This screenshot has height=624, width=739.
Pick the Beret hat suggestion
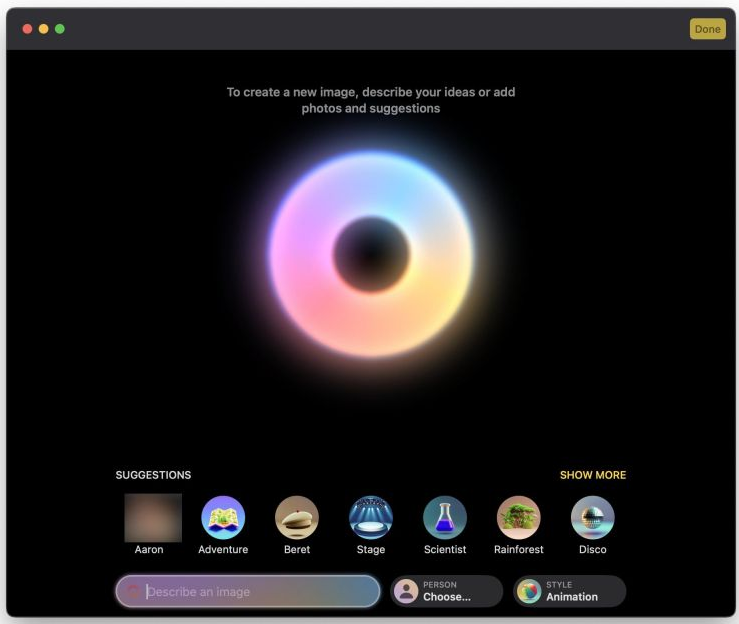[x=297, y=517]
